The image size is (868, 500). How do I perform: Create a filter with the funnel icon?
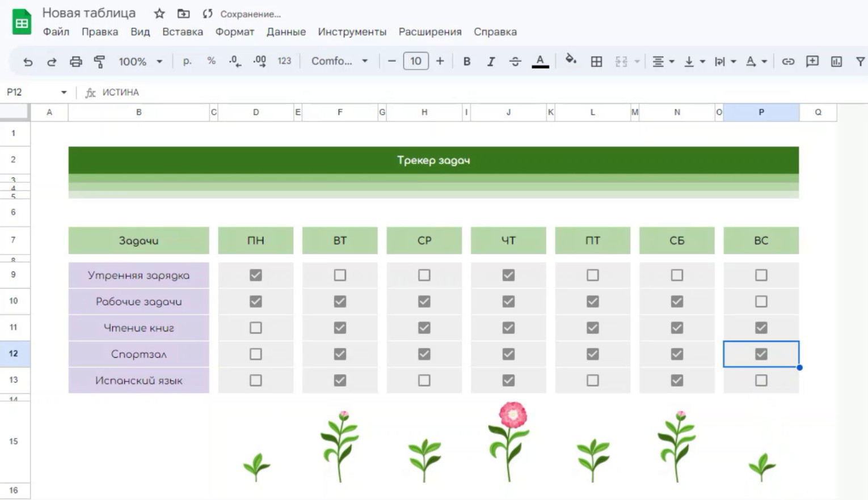tap(860, 61)
